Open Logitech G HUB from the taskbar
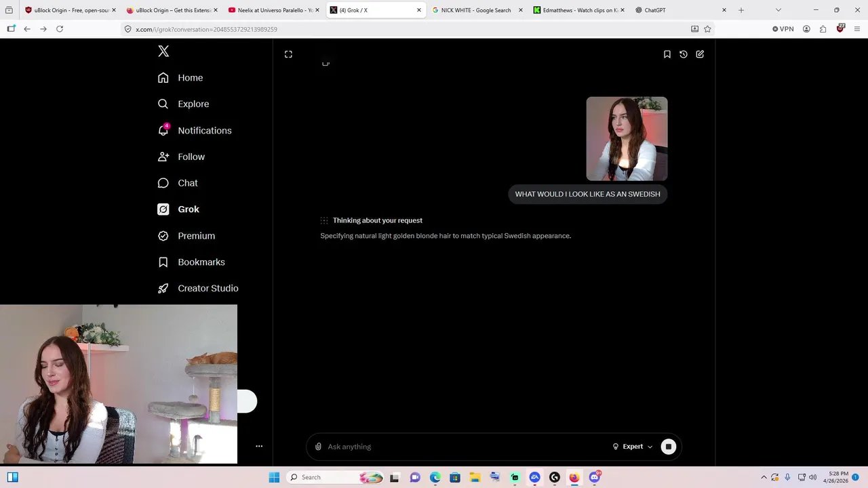Image resolution: width=868 pixels, height=488 pixels. 555,477
